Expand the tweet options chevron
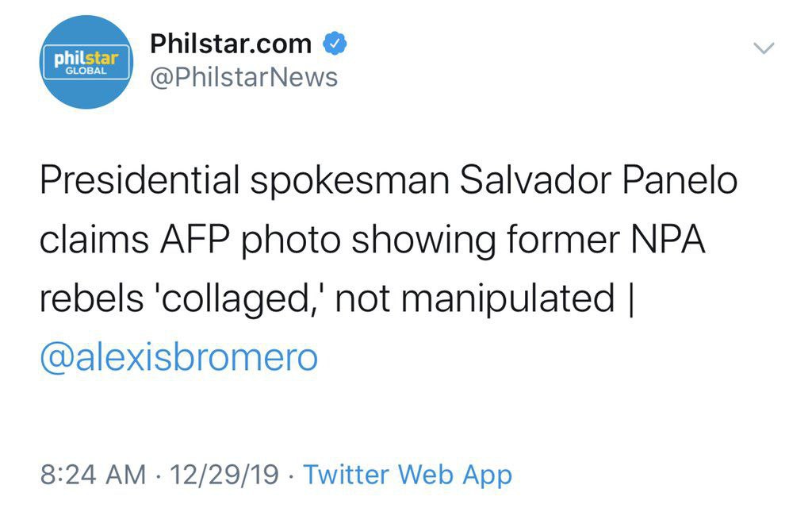The height and width of the screenshot is (508, 812). 764,48
